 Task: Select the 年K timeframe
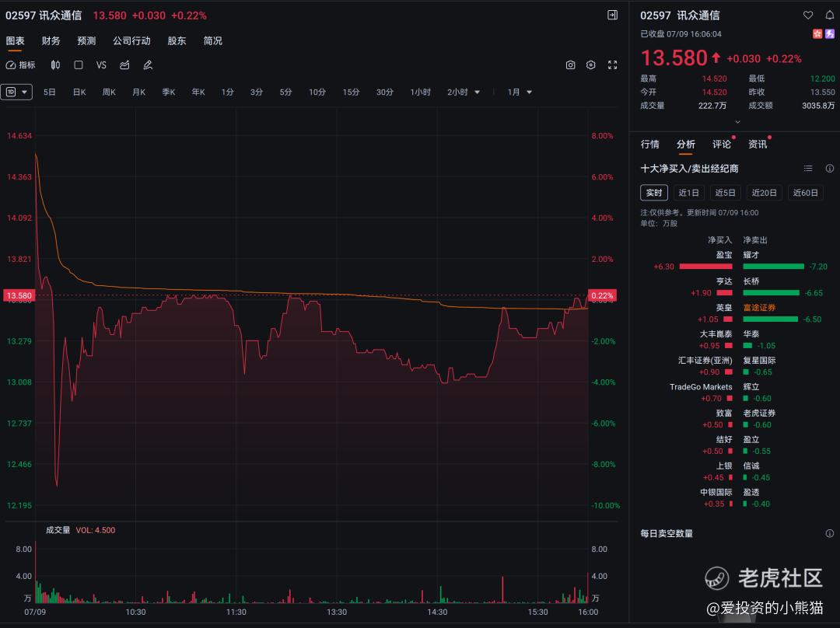point(198,92)
